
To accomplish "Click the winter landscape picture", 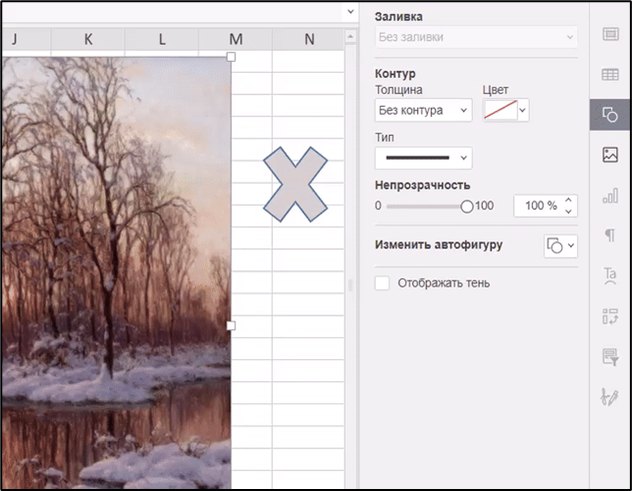I will pyautogui.click(x=116, y=273).
